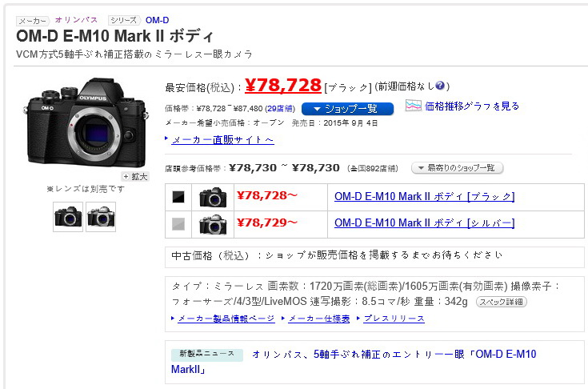Click the main OM-D camera product image
The image size is (588, 389).
pyautogui.click(x=86, y=122)
